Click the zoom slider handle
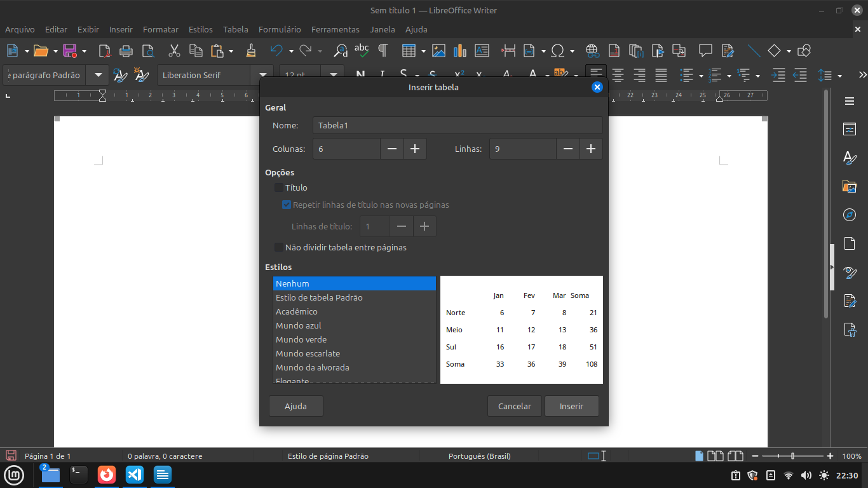Viewport: 868px width, 488px height. click(x=792, y=456)
